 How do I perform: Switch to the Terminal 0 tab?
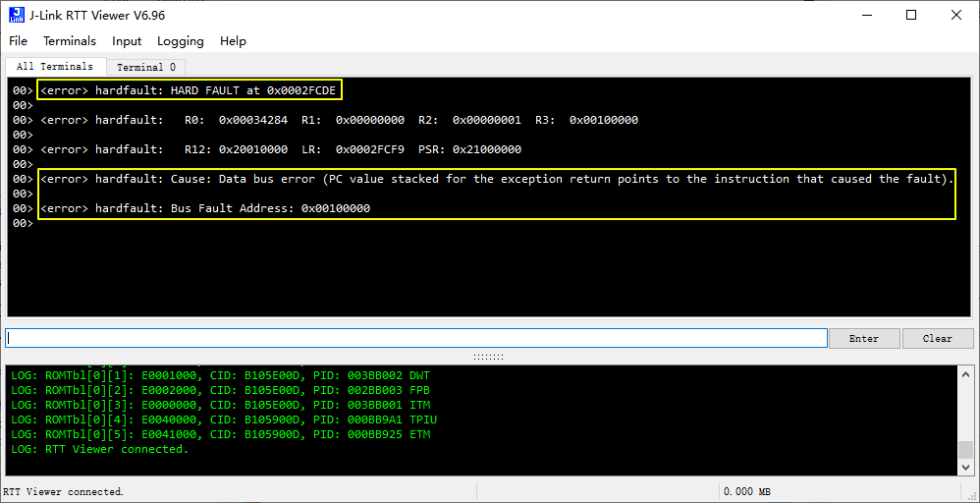(x=146, y=67)
